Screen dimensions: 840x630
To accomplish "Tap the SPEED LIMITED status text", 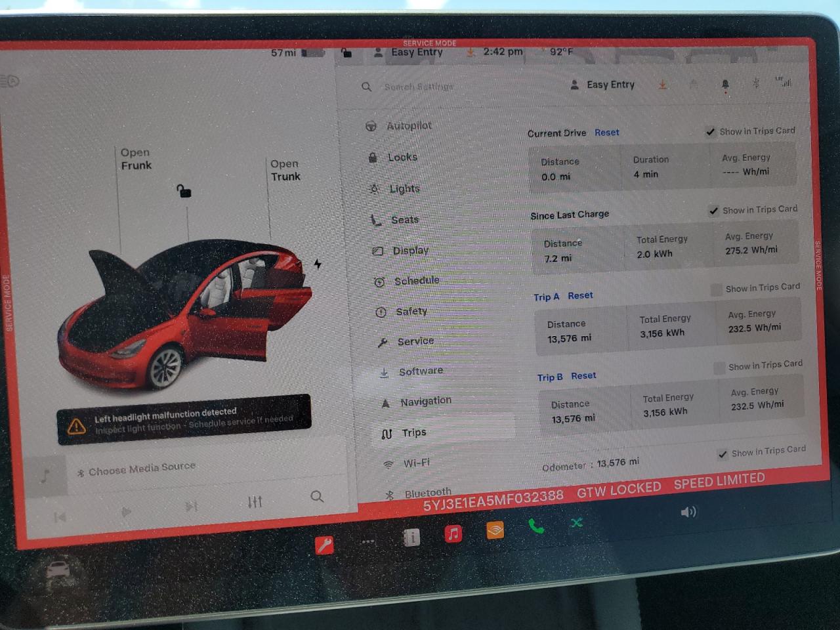I will (719, 481).
